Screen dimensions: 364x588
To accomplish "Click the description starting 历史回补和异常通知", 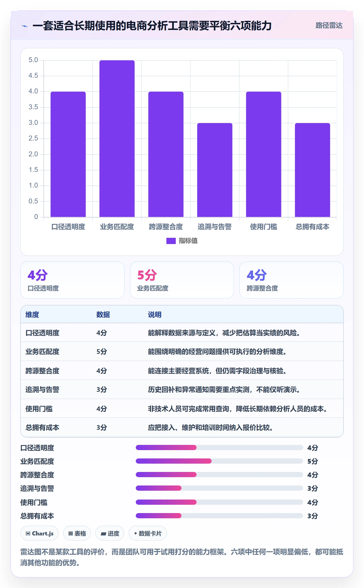I will tap(224, 390).
